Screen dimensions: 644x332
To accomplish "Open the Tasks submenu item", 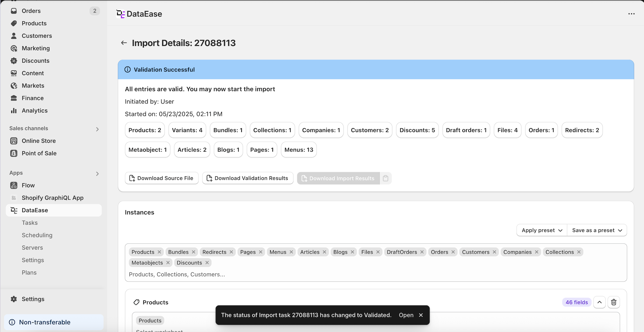I will tap(30, 223).
